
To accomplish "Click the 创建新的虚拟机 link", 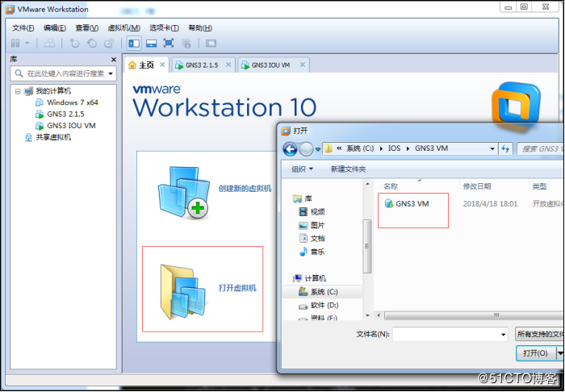I will (245, 188).
